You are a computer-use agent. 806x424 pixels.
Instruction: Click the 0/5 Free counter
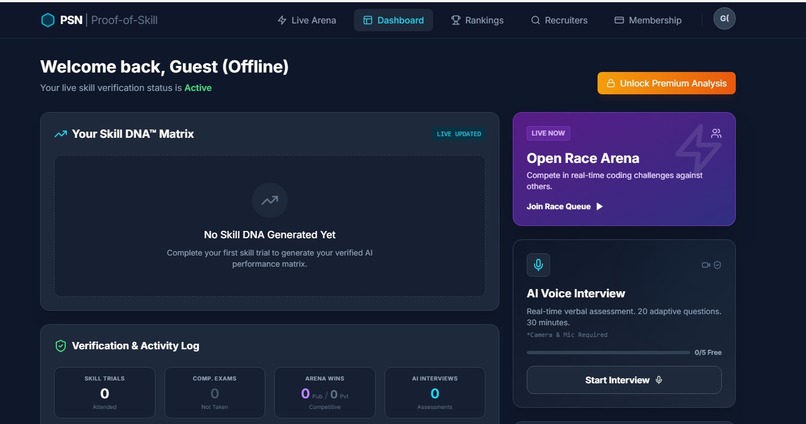[708, 353]
